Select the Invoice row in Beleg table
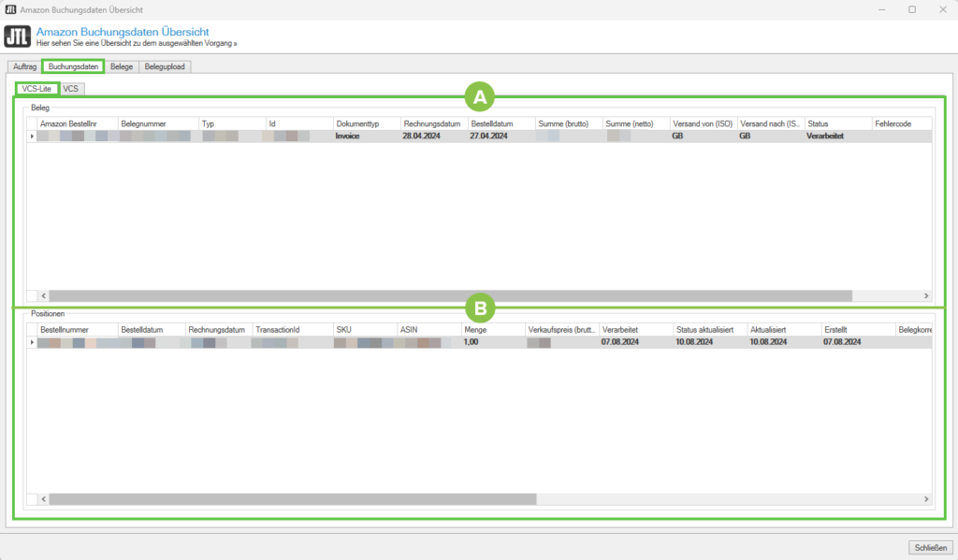The width and height of the screenshot is (958, 560). [356, 136]
